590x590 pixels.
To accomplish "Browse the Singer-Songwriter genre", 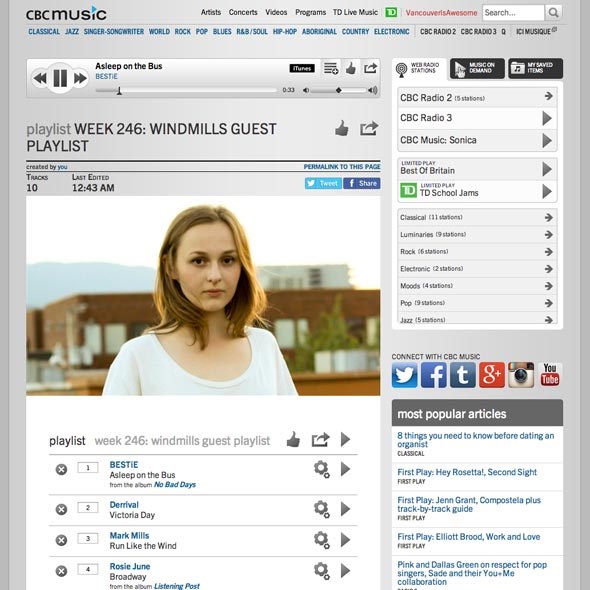I will 114,32.
